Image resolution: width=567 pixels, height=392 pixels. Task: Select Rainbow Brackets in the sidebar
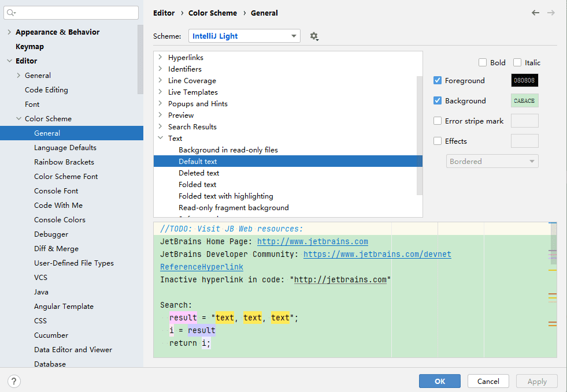[x=64, y=162]
